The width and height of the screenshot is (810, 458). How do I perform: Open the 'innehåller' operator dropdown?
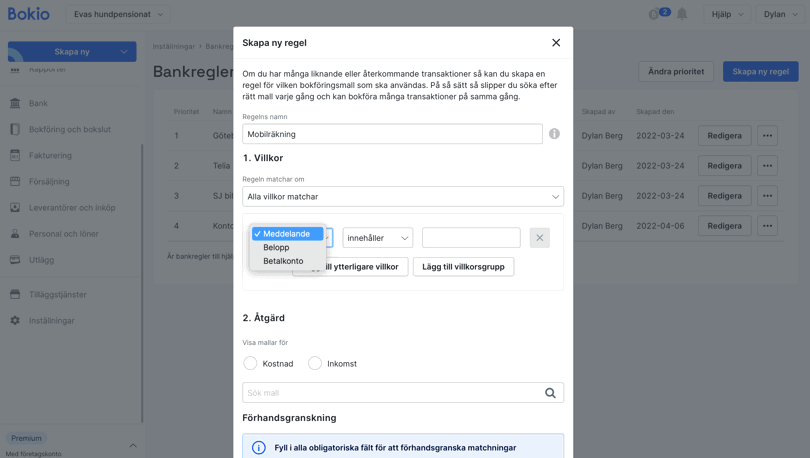tap(377, 238)
